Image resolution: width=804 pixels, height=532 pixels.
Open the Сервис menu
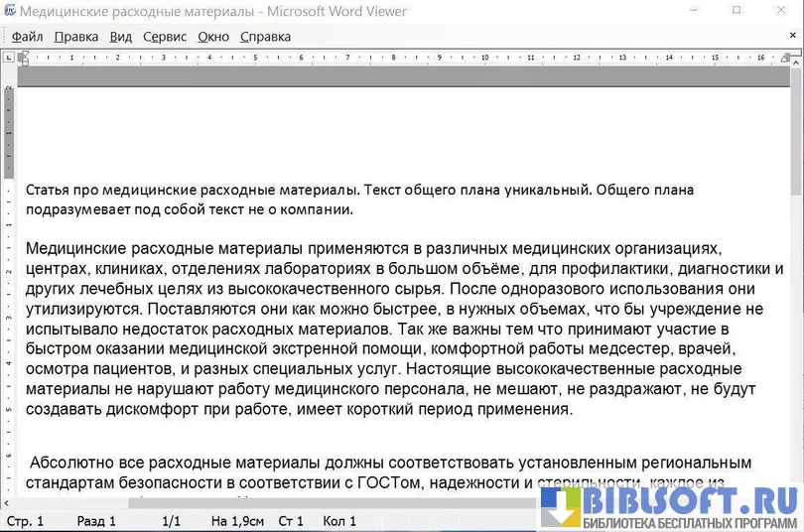[165, 37]
